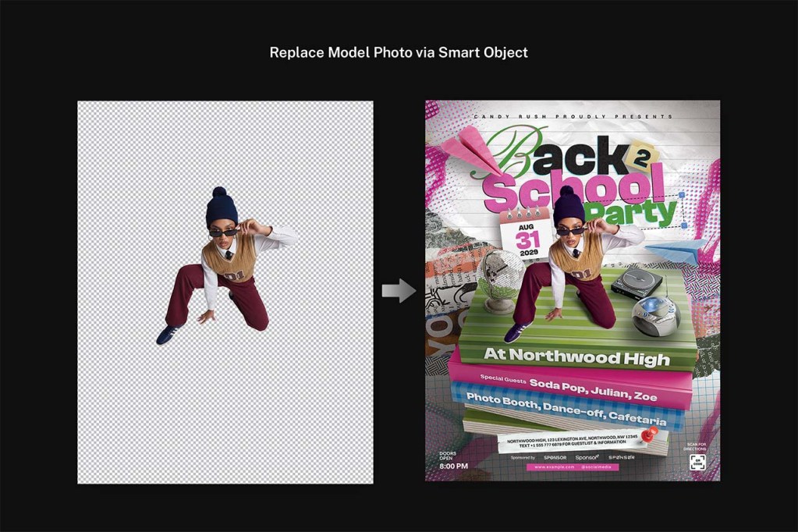This screenshot has width=798, height=532.
Task: Click the portable CD player graphic
Action: point(637,283)
